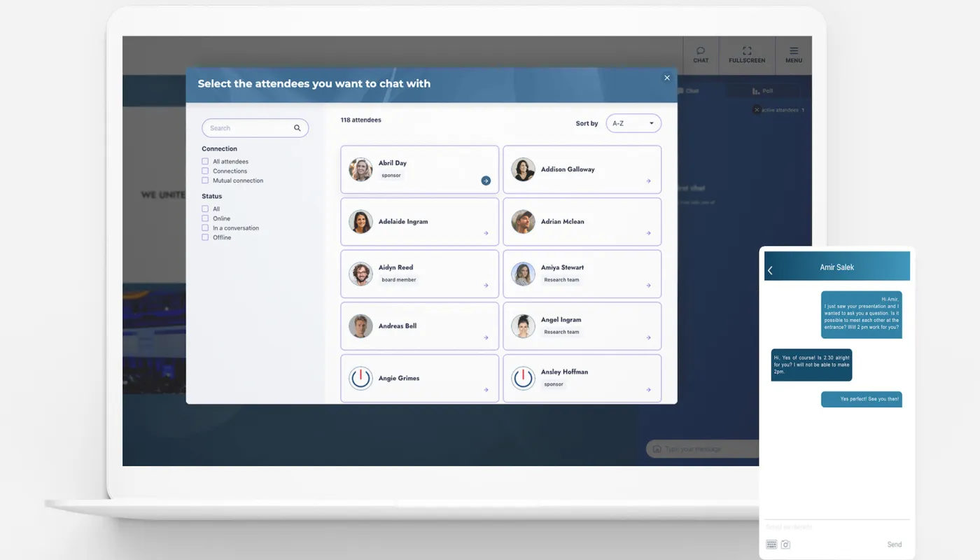This screenshot has width=980, height=560.
Task: Close the attendee selection dialog
Action: pos(667,78)
